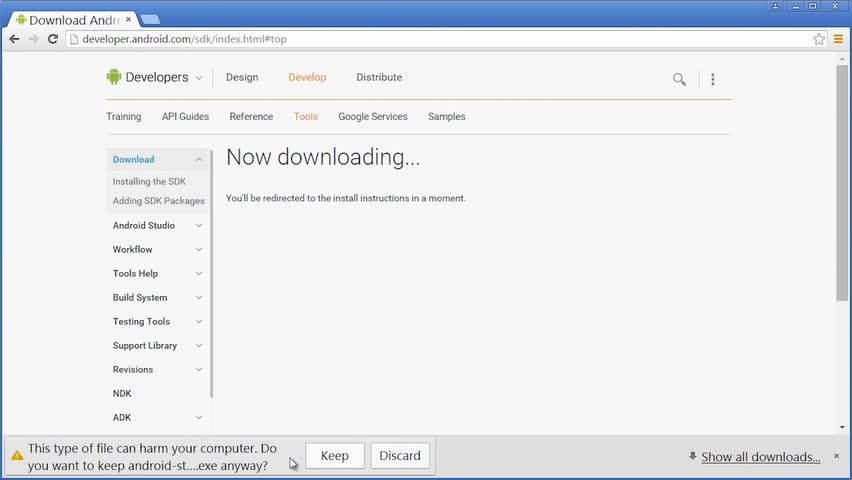Open the Distribute section
Image resolution: width=852 pixels, height=480 pixels.
pos(379,77)
